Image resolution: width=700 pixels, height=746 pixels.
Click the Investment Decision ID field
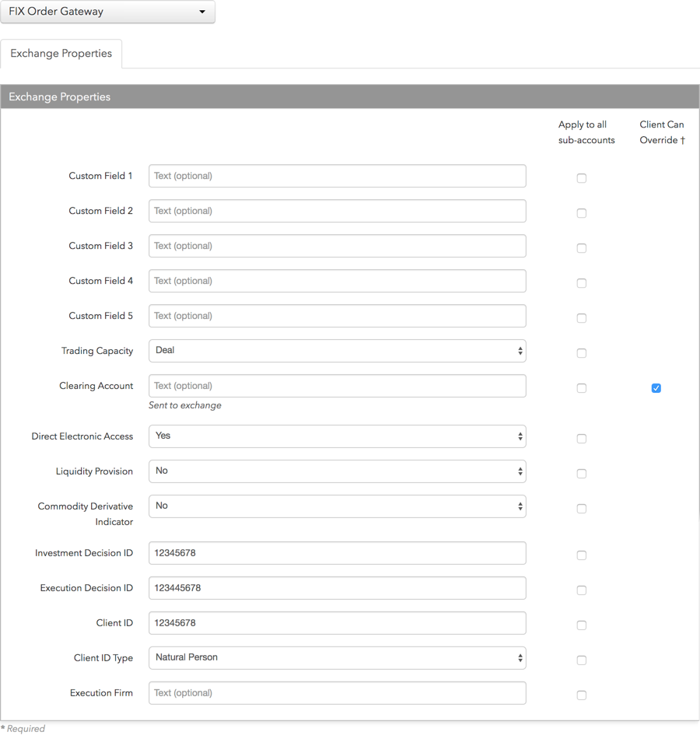point(337,553)
